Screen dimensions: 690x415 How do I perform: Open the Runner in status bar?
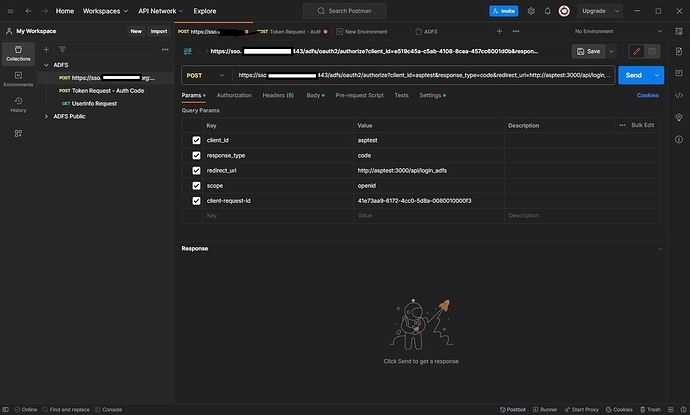click(x=545, y=409)
